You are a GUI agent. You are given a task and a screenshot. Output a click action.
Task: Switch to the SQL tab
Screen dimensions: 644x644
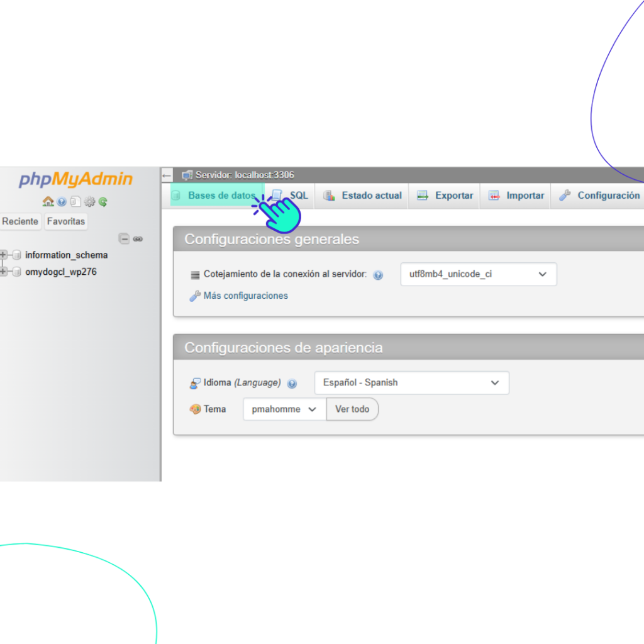291,196
